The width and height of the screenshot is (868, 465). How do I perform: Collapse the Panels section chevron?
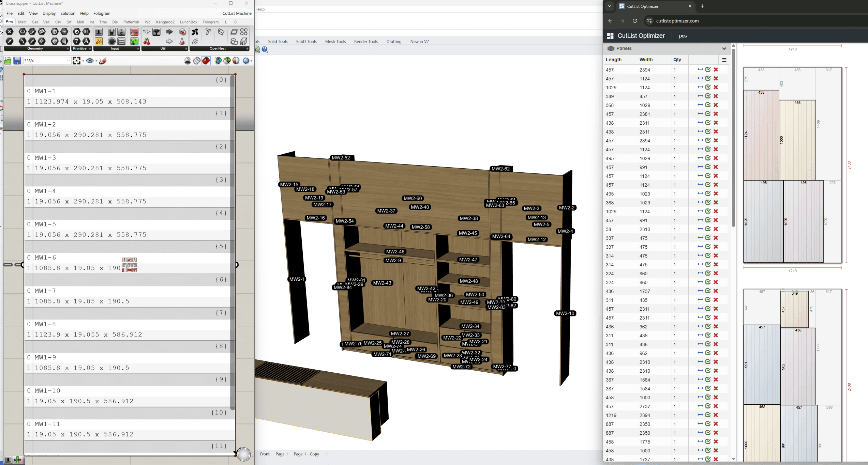(724, 48)
